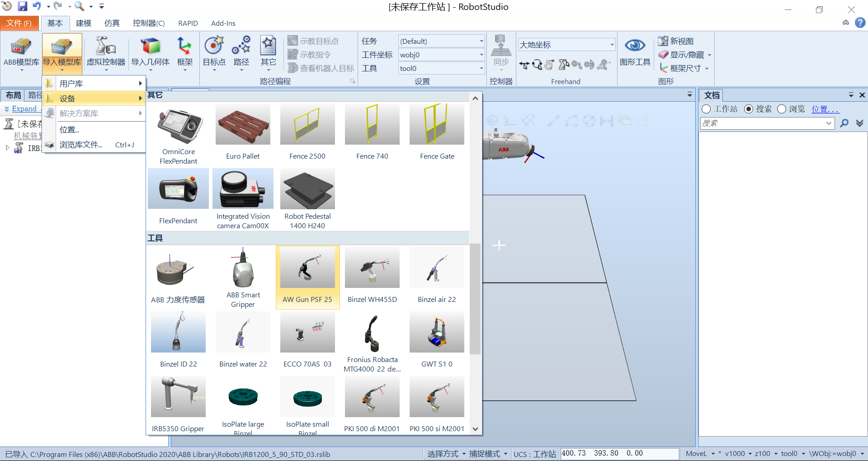
Task: Save the station with the disk icon
Action: [x=22, y=6]
